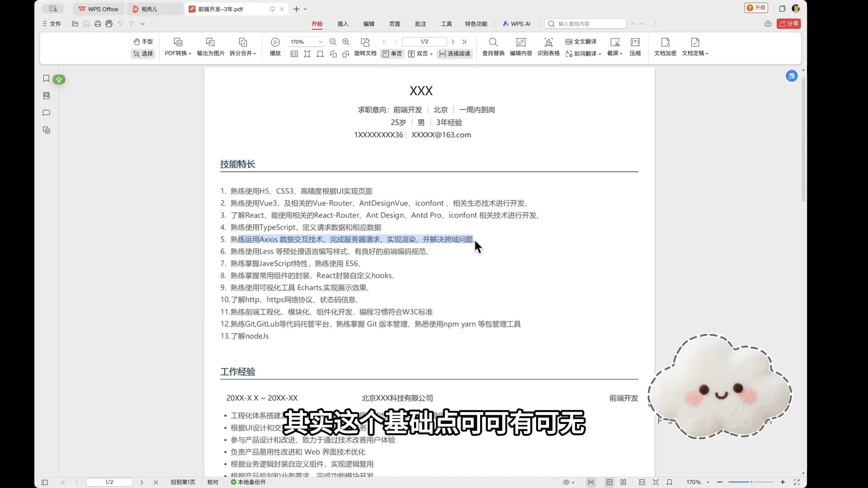This screenshot has height=488, width=868.
Task: Switch to the 批注 ribbon tab
Action: 420,24
